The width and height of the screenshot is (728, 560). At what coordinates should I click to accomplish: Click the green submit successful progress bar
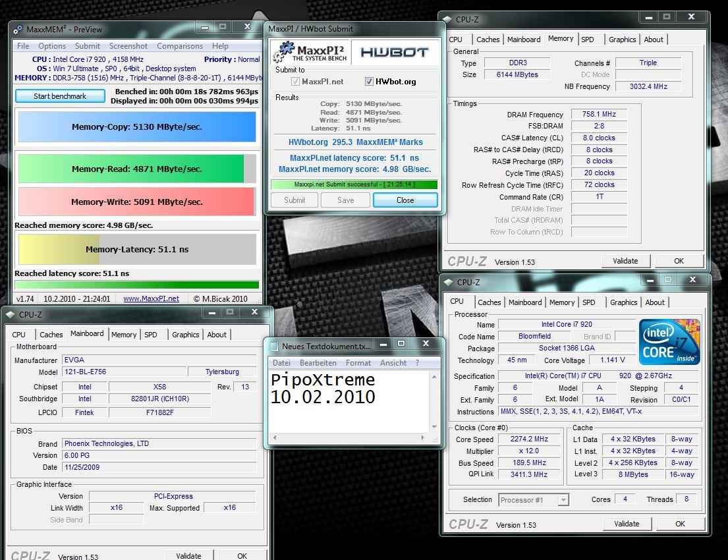click(354, 184)
